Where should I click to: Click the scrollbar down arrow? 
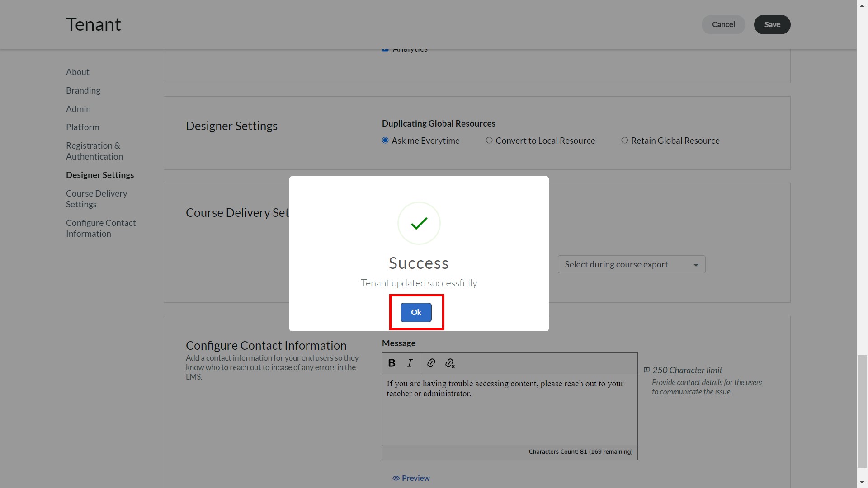pyautogui.click(x=862, y=482)
